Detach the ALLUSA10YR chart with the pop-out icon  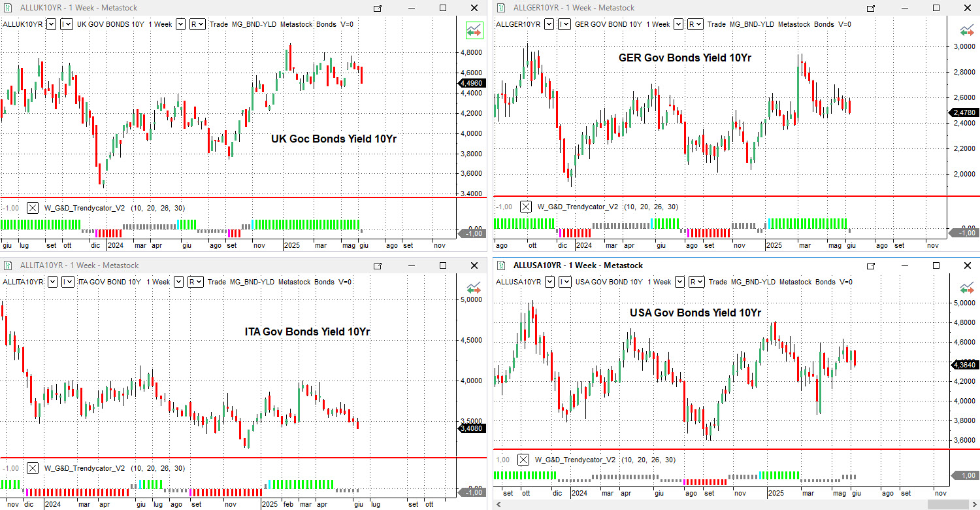[871, 266]
